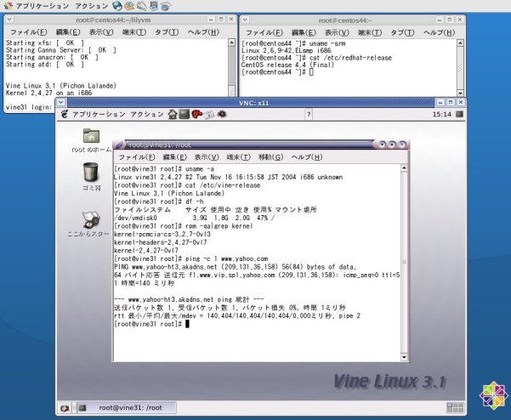511x420 pixels.
Task: Launch the mail client icon in CentOS panel
Action: 129,6
